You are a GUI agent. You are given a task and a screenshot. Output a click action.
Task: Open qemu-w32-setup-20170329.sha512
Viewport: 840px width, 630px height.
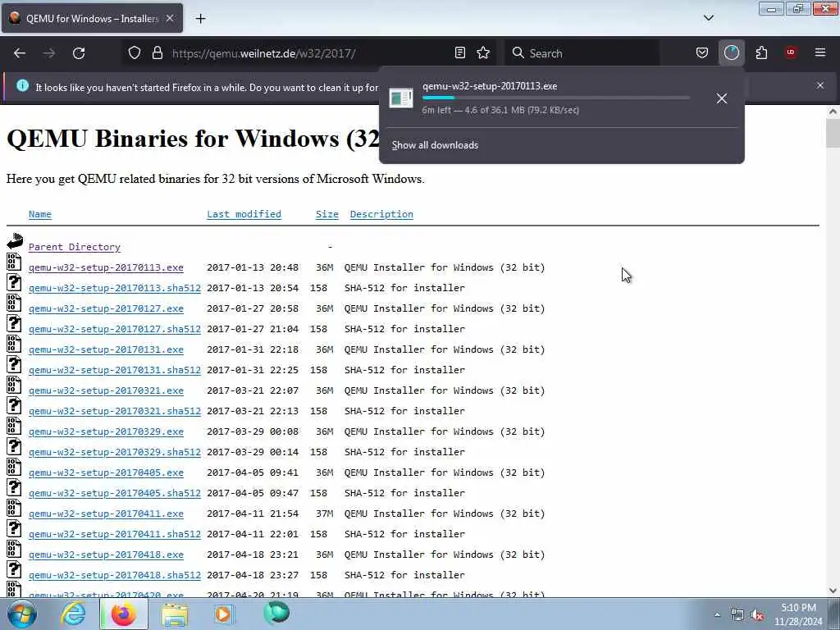(115, 452)
